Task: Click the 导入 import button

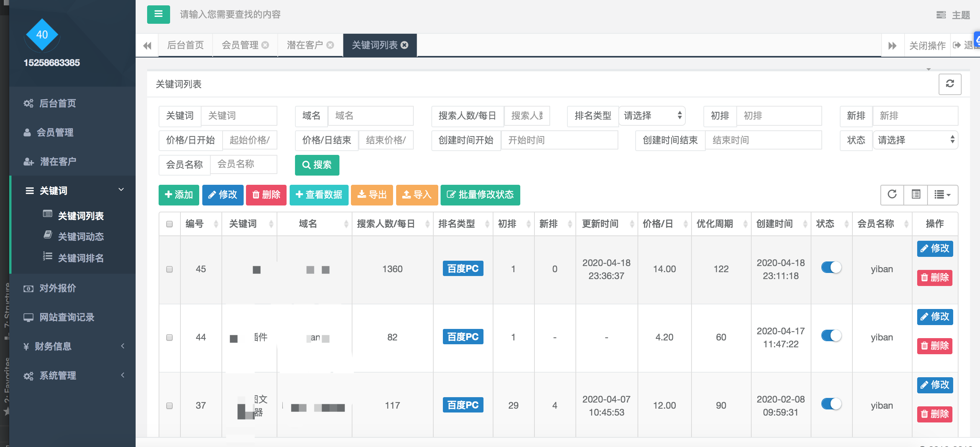Action: click(417, 195)
